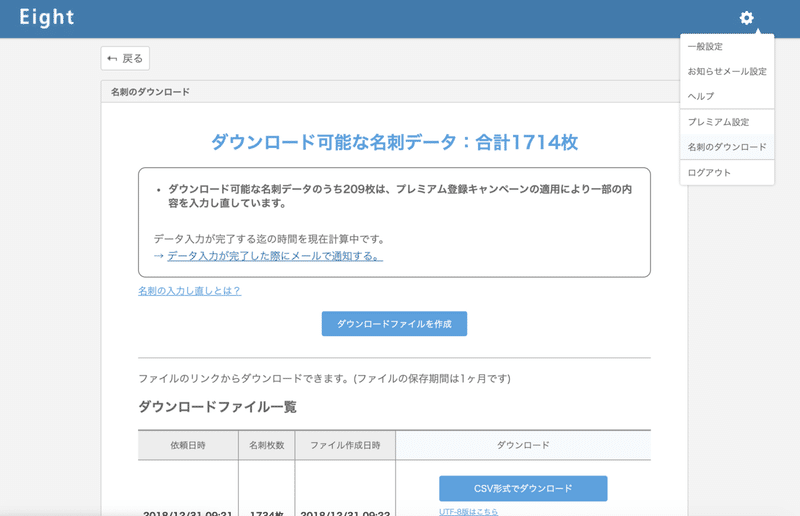Click the 名刺枚数 column header
800x516 pixels.
266,445
